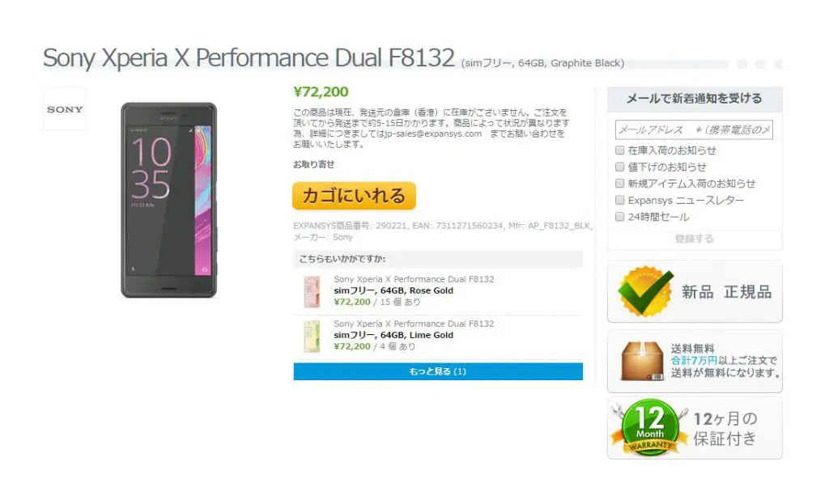Image resolution: width=829 pixels, height=504 pixels.
Task: Submit notifications with 登録する button
Action: point(694,239)
